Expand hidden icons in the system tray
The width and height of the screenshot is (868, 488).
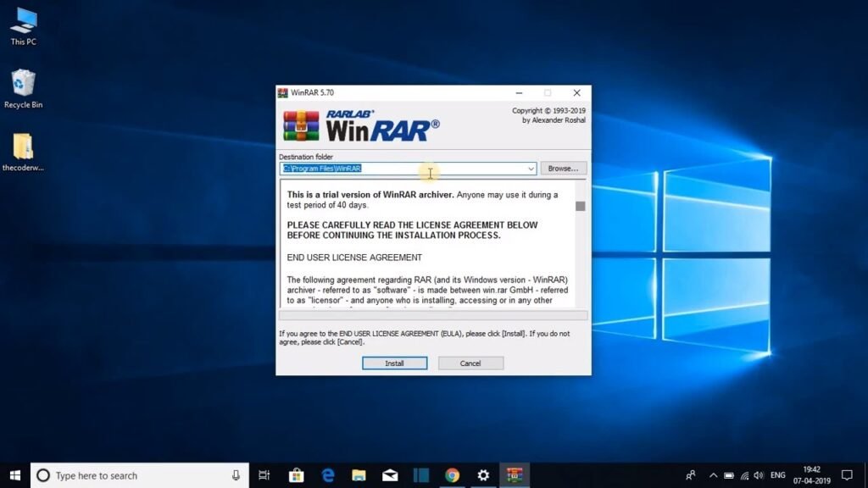[713, 475]
